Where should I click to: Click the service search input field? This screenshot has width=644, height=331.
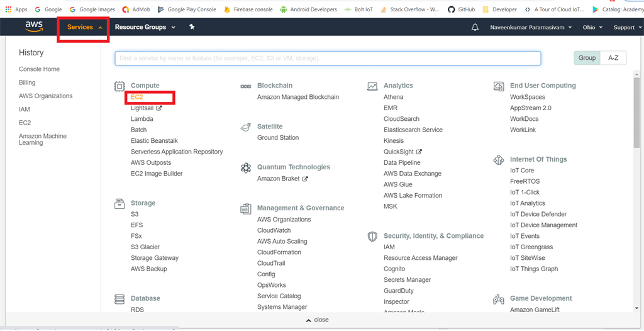click(x=328, y=59)
